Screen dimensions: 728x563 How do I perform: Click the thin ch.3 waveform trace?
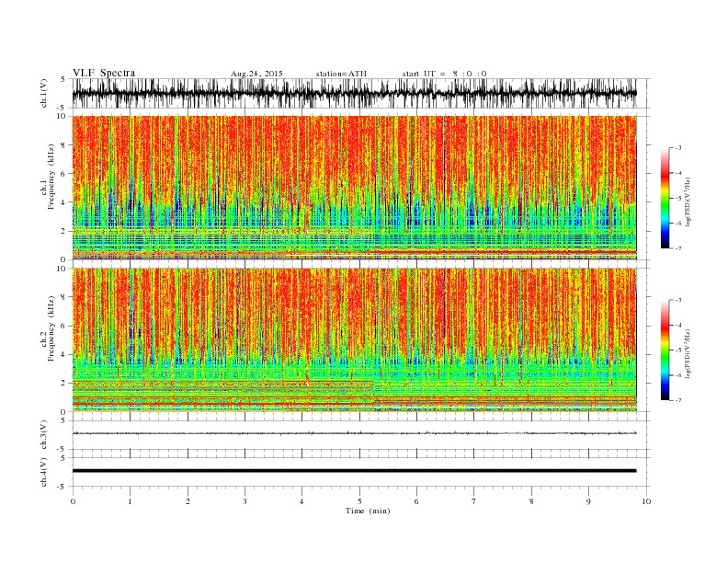354,433
